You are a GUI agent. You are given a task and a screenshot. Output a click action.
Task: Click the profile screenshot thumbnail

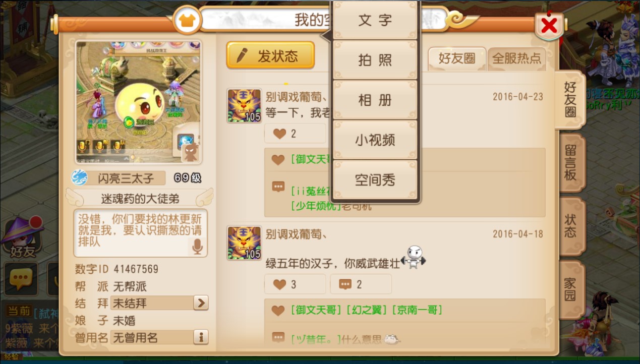pyautogui.click(x=139, y=102)
